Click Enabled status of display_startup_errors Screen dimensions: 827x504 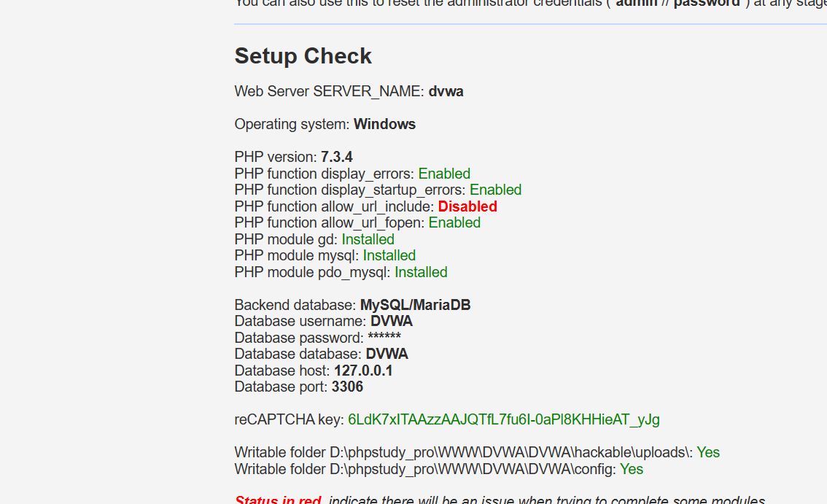click(495, 190)
